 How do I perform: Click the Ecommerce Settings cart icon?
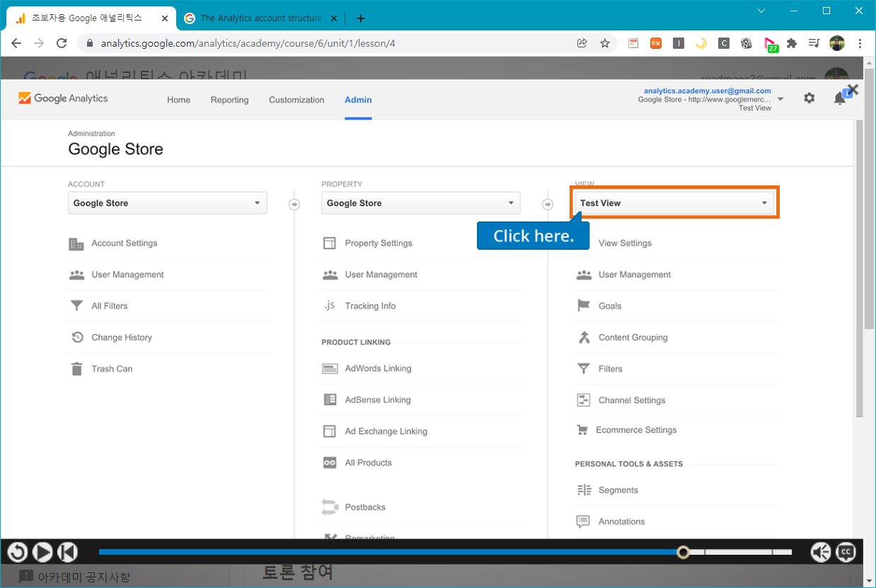(x=582, y=430)
